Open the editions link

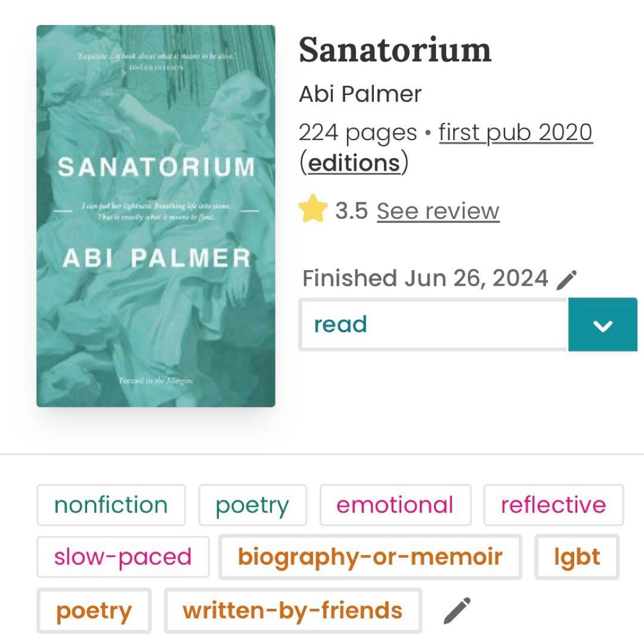tap(354, 163)
